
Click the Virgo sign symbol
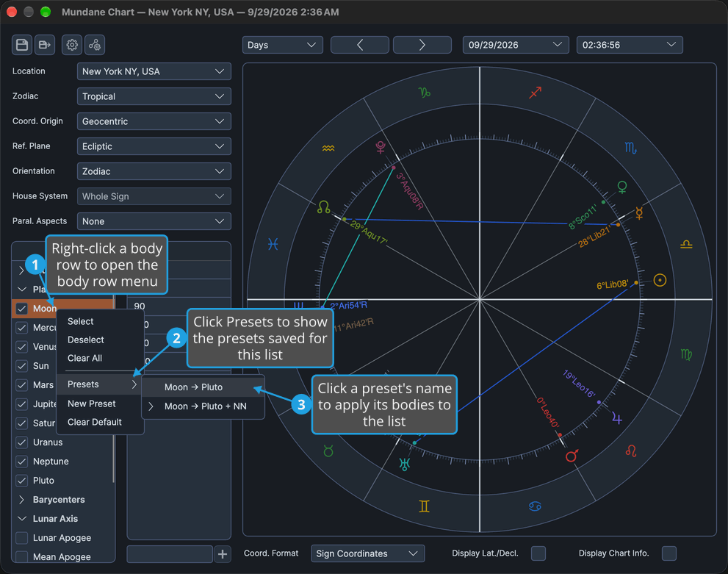(686, 355)
